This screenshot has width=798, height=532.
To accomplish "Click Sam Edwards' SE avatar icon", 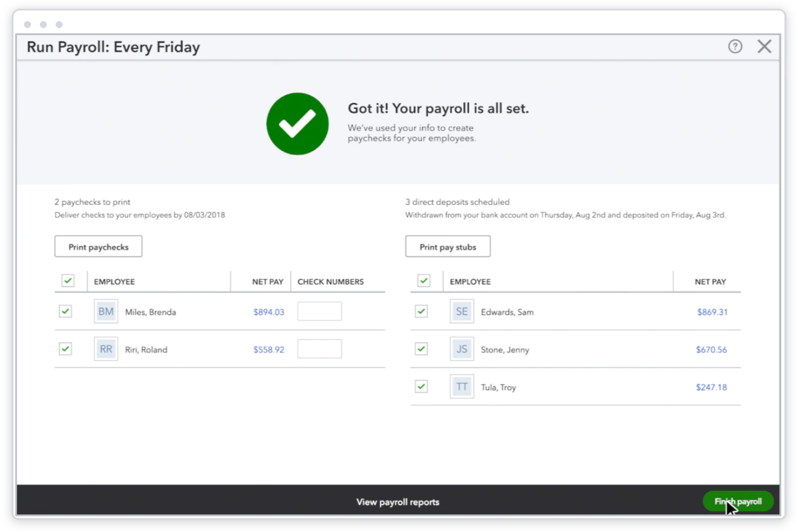I will [x=462, y=312].
